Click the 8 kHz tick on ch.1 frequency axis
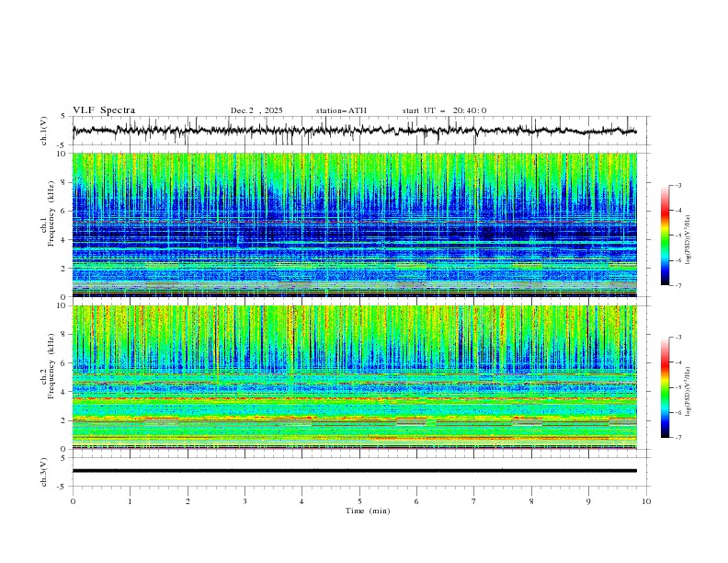The image size is (728, 563). (x=64, y=182)
